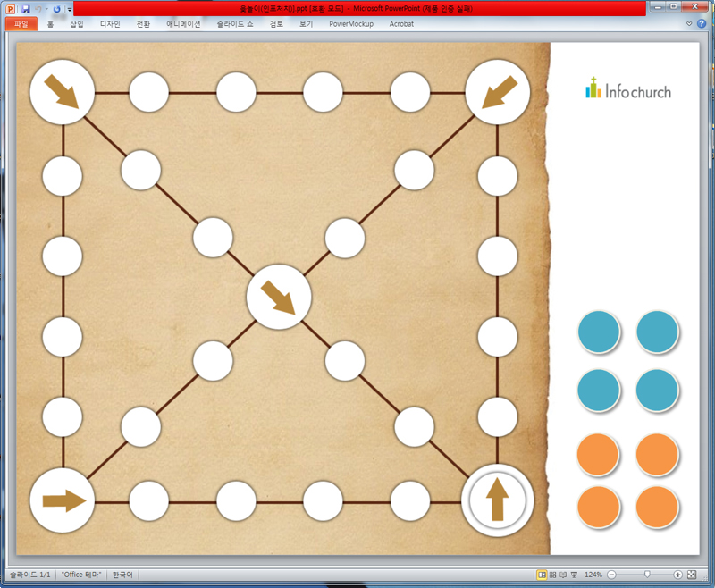
Task: Click the 124% zoom level button
Action: [x=593, y=574]
